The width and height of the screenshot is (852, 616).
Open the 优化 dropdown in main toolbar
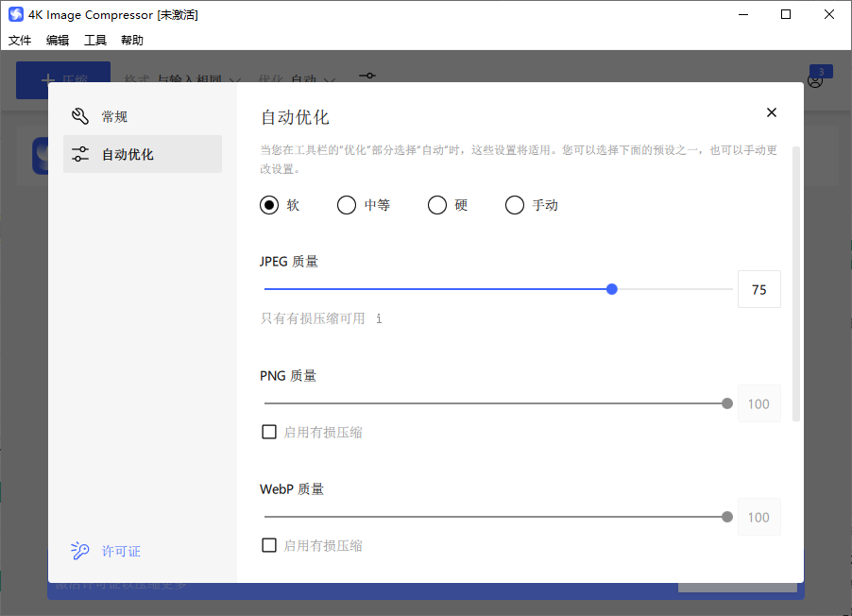297,79
